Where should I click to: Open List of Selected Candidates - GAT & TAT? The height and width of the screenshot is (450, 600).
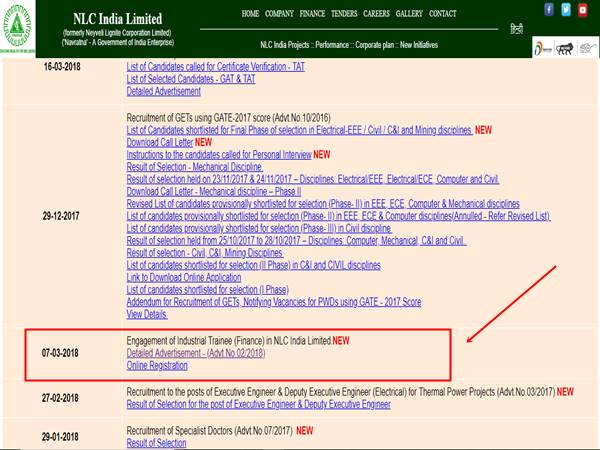tap(191, 79)
